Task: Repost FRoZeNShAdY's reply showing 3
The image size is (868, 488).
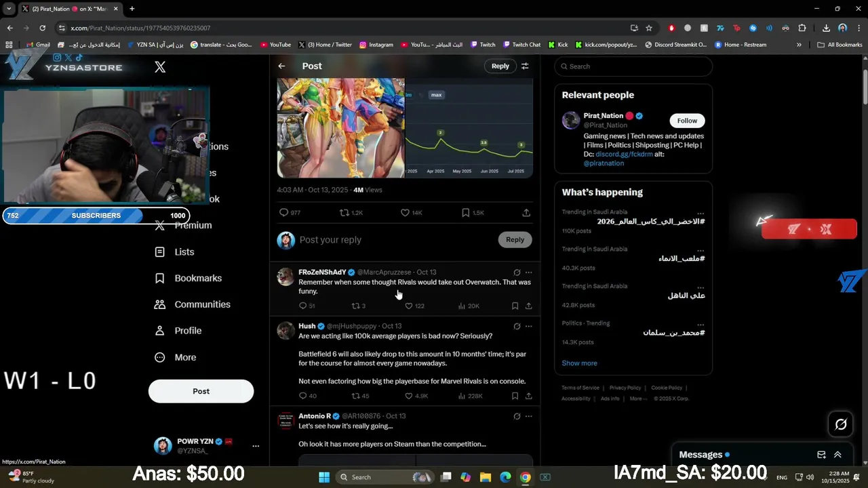Action: point(355,306)
